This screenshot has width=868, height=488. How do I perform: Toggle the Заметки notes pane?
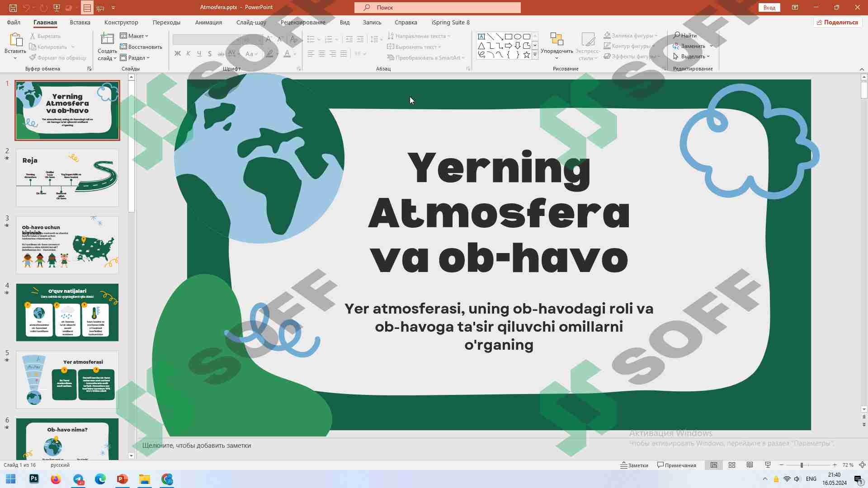coord(634,465)
